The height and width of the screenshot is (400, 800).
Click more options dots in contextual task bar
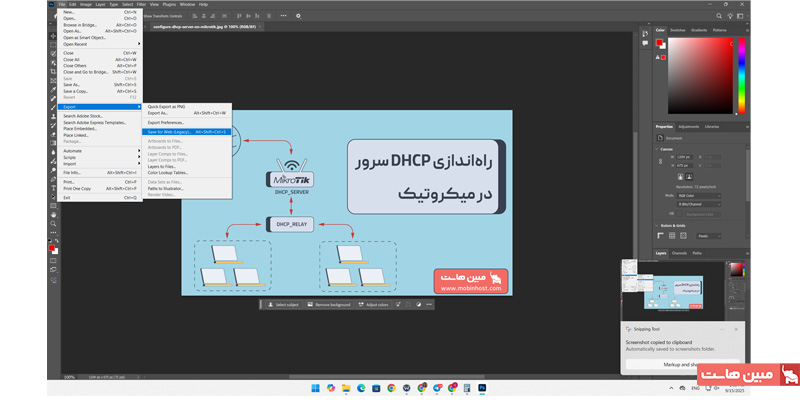point(429,305)
